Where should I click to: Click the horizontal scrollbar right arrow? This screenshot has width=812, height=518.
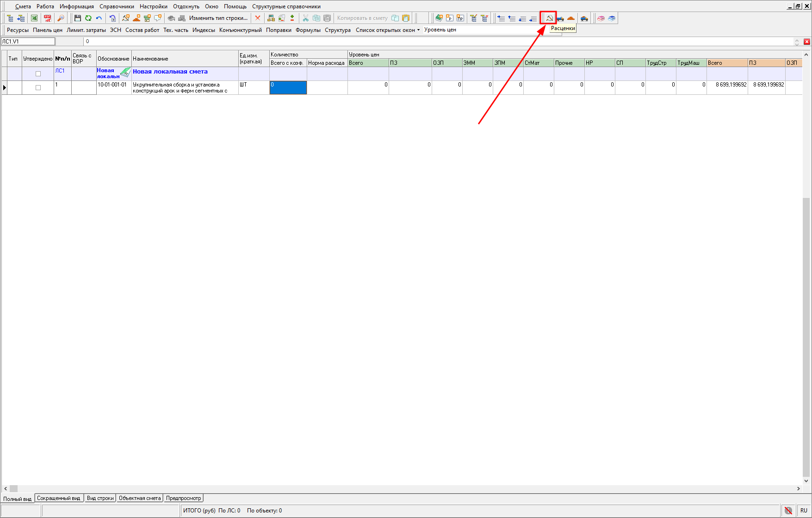click(x=798, y=488)
